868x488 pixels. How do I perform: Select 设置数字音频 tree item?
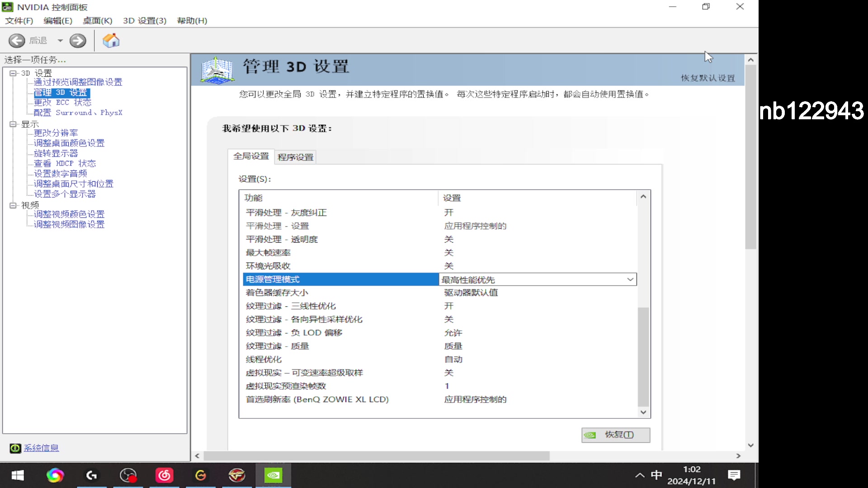click(61, 174)
